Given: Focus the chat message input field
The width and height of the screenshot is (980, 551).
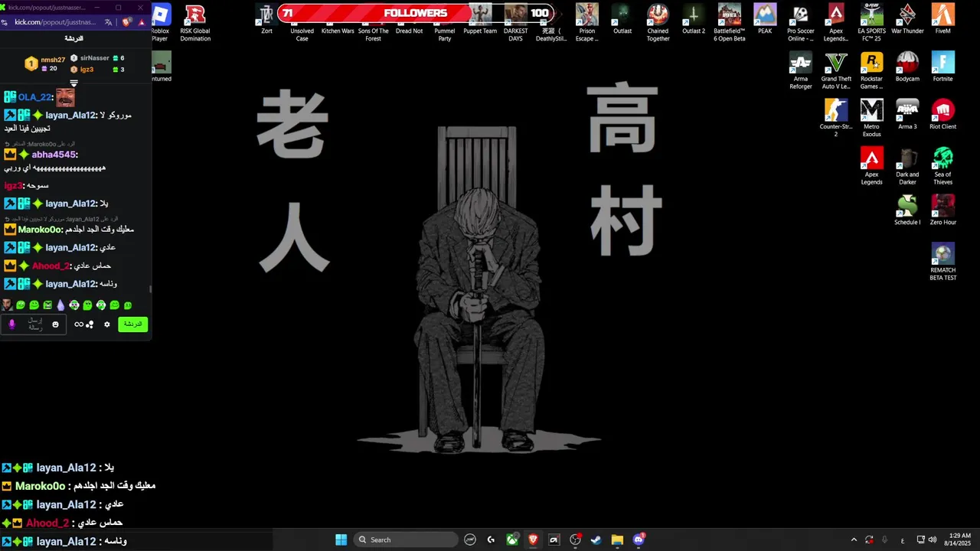Looking at the screenshot, I should (x=35, y=324).
